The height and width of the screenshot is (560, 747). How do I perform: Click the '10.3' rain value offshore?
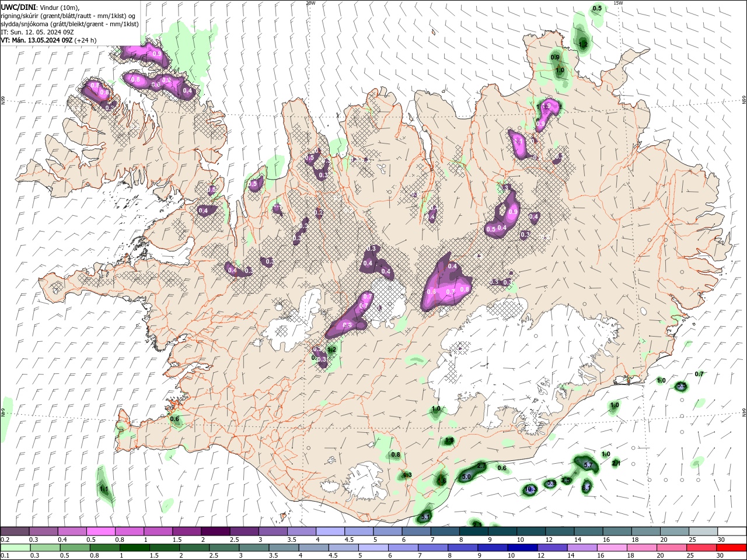(530, 489)
